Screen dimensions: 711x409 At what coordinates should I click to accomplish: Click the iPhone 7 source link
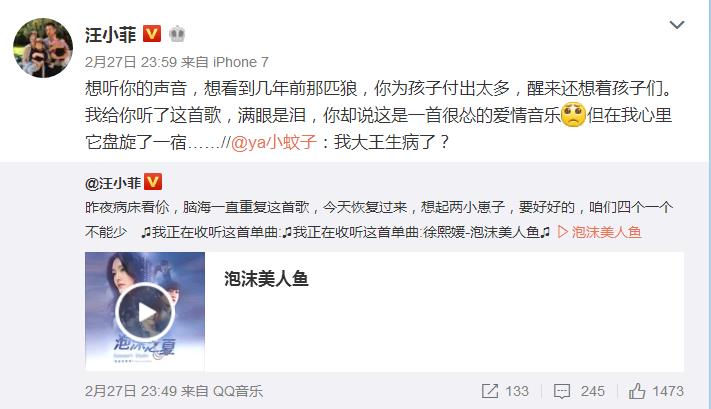click(x=241, y=62)
